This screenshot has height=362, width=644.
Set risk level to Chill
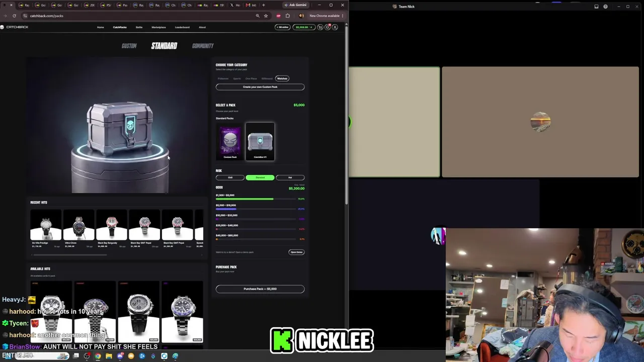pos(230,177)
